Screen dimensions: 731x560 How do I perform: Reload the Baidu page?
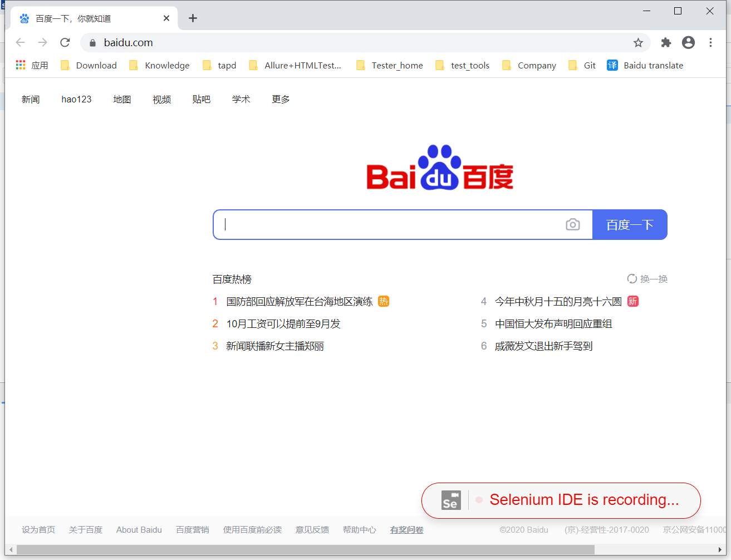(65, 42)
